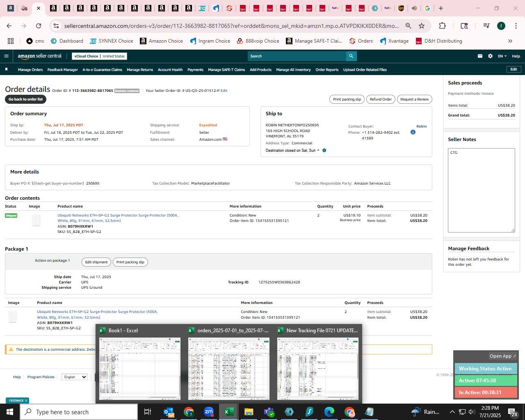Click the bookmark flag icon in the navigation bar
This screenshot has width=525, height=420.
coord(6,69)
